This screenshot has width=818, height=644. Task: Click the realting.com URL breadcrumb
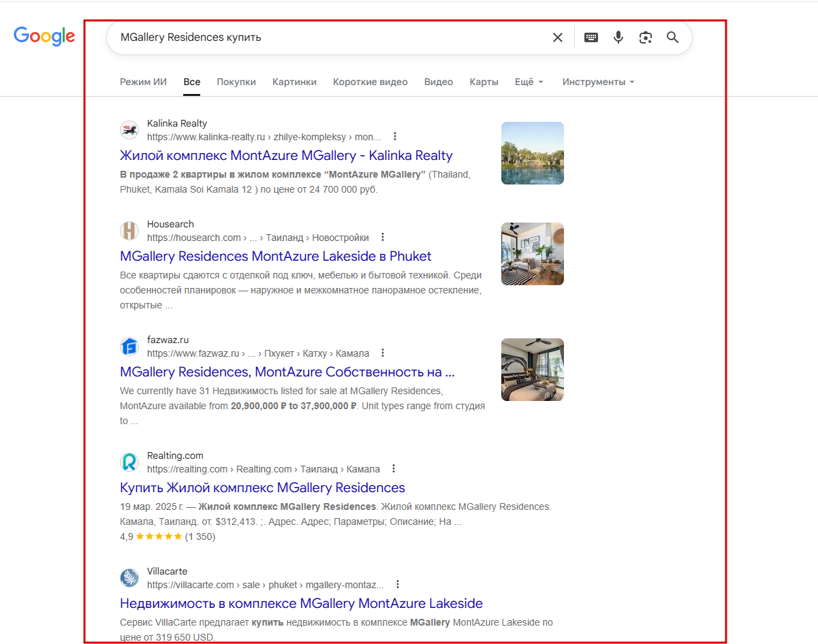point(264,469)
